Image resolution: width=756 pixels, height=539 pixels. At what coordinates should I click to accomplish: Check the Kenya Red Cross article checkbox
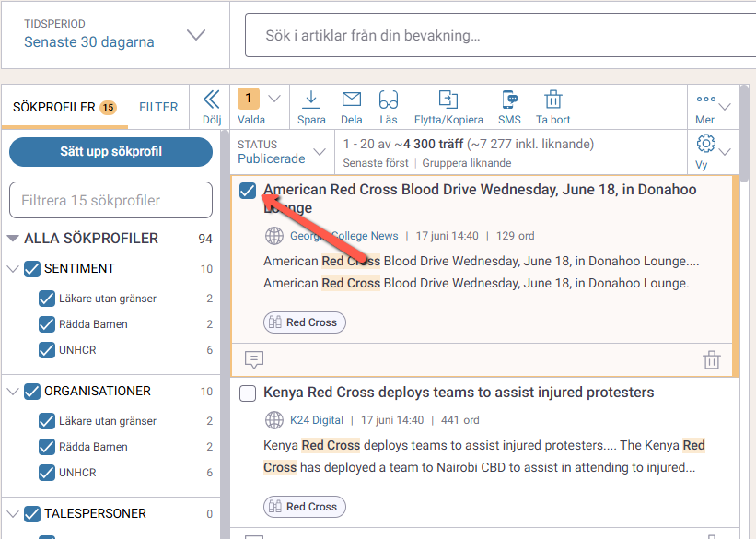point(248,393)
